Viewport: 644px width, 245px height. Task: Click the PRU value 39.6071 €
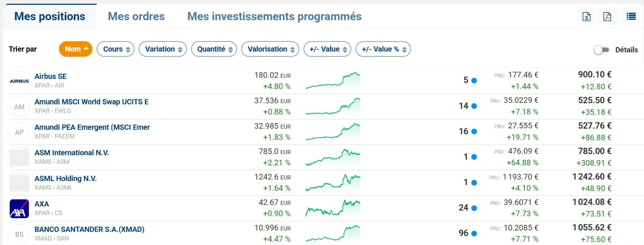coord(521,202)
